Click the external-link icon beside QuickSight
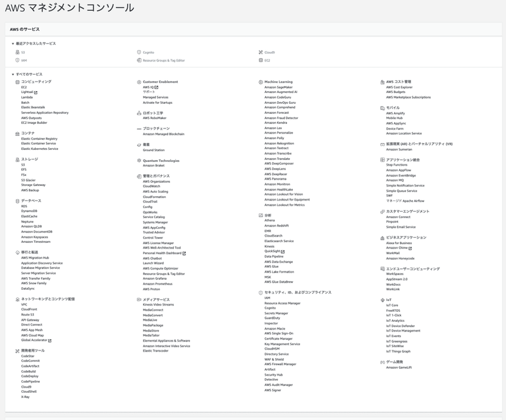The image size is (506, 420). [x=283, y=252]
